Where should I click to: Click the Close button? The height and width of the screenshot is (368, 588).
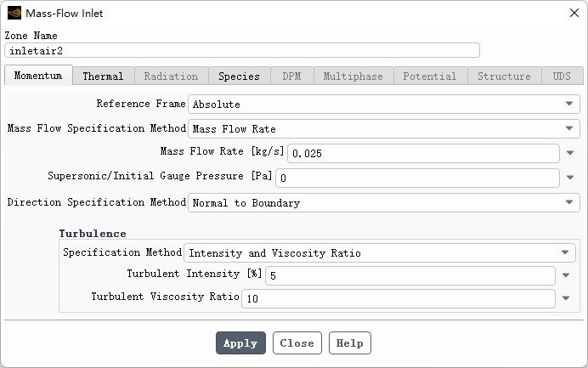297,343
